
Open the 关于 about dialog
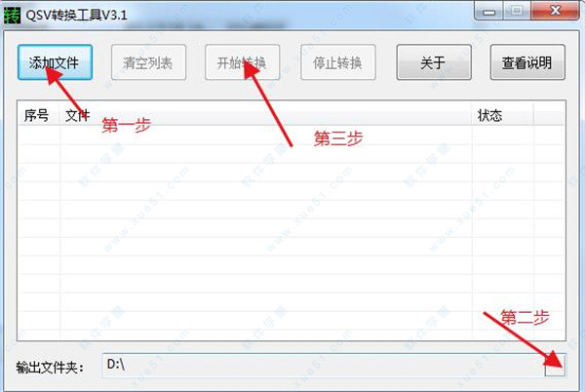pos(434,62)
